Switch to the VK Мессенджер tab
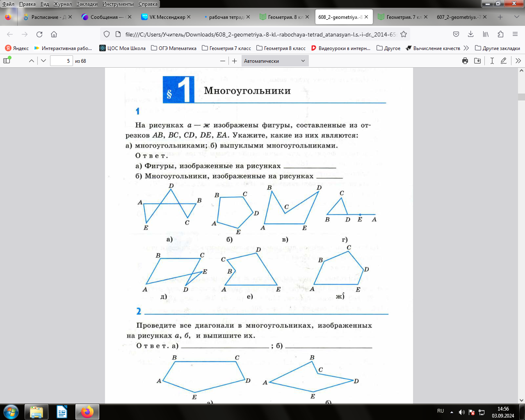525x420 pixels. point(166,17)
